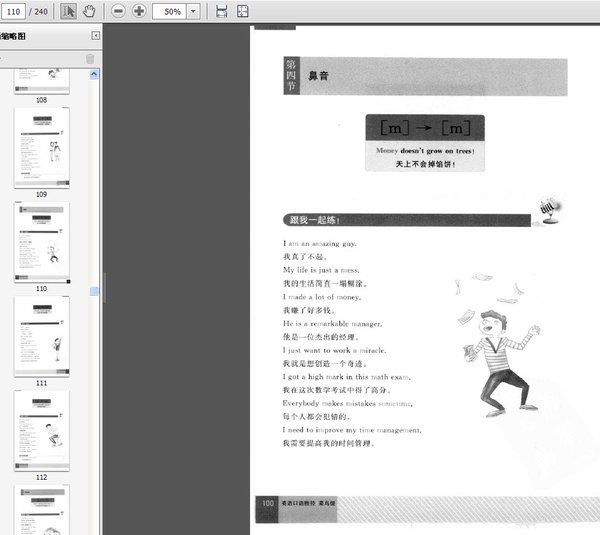Click the page footer number 100
This screenshot has height=535, width=600.
[x=268, y=503]
